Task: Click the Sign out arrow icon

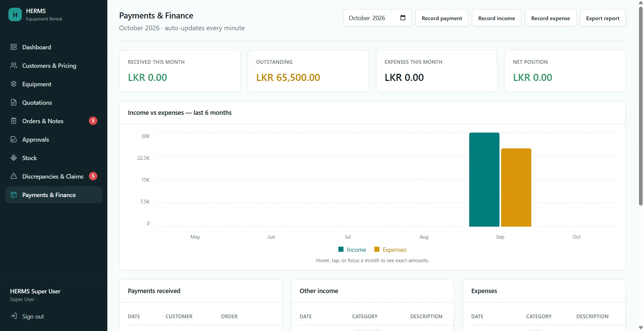Action: [14, 316]
